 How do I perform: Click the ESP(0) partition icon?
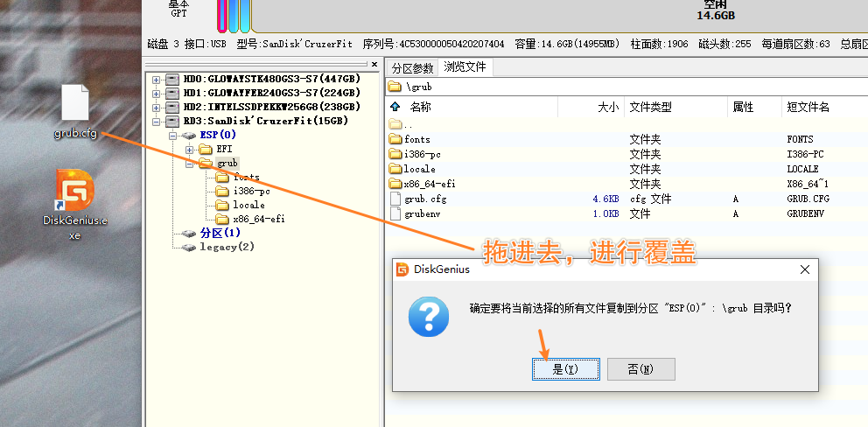[189, 135]
